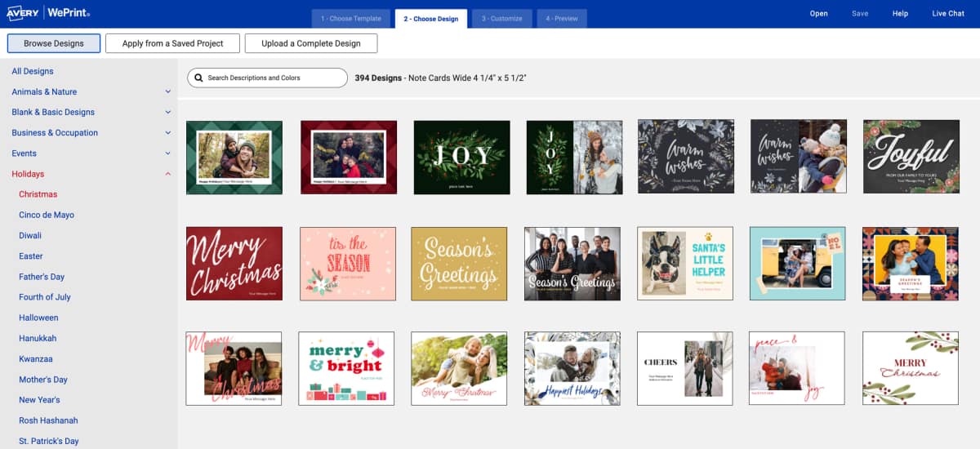Open Animals & Nature category
Image resolution: width=980 pixels, height=449 pixels.
coord(44,92)
